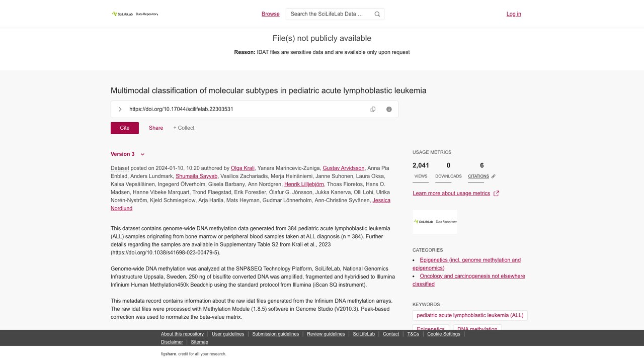644x362 pixels.
Task: Select the pediatric acute lymphoblastic leukemia keyword
Action: pyautogui.click(x=470, y=315)
